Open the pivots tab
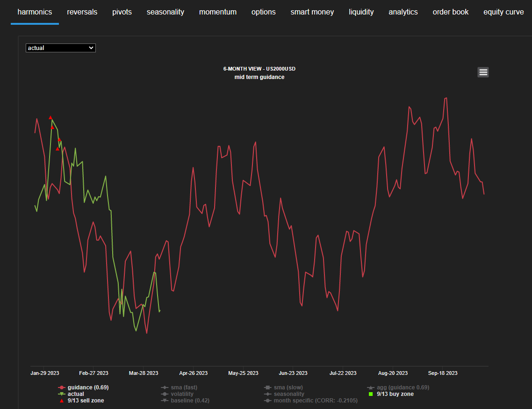The width and height of the screenshot is (532, 409). 122,12
